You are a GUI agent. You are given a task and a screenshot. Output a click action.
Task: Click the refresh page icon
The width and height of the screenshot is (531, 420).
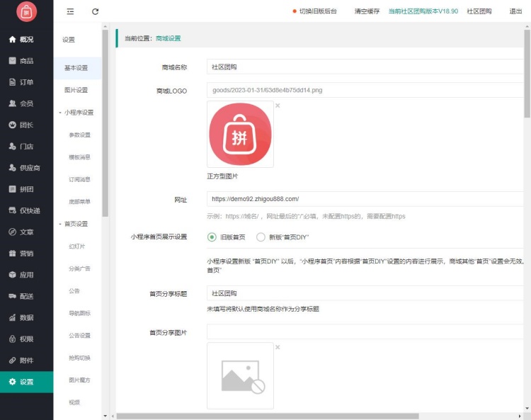tap(95, 11)
